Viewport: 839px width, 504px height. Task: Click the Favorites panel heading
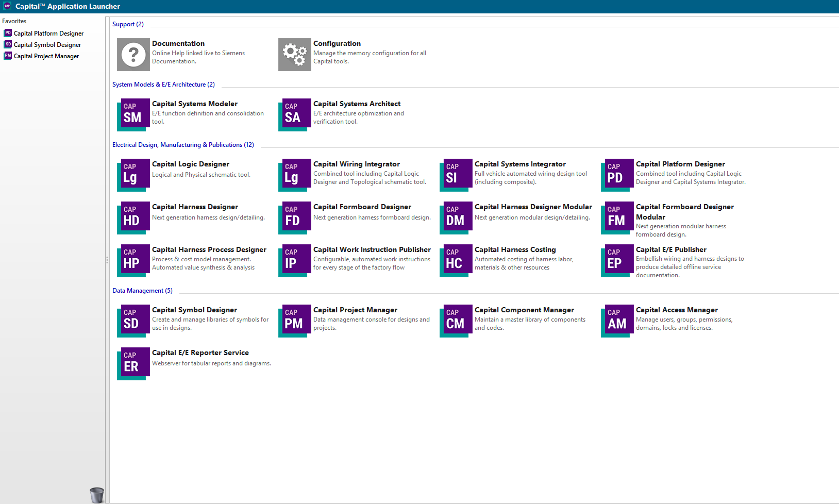click(14, 21)
